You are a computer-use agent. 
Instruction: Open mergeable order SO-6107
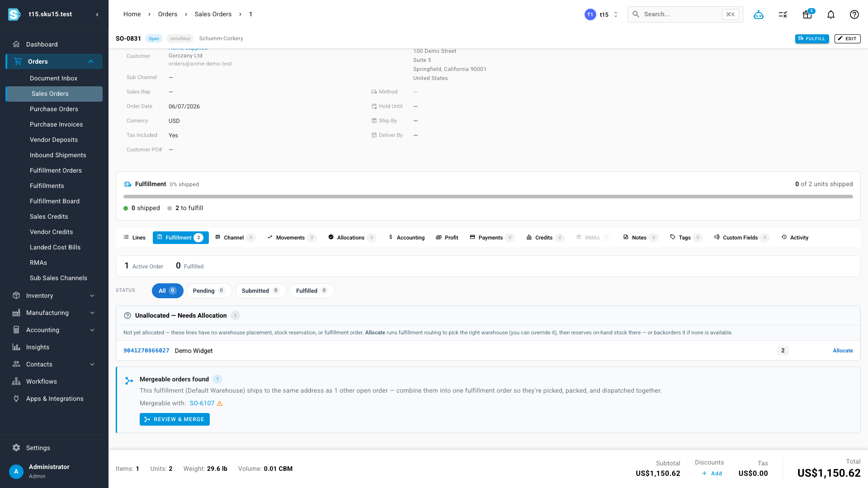point(202,404)
